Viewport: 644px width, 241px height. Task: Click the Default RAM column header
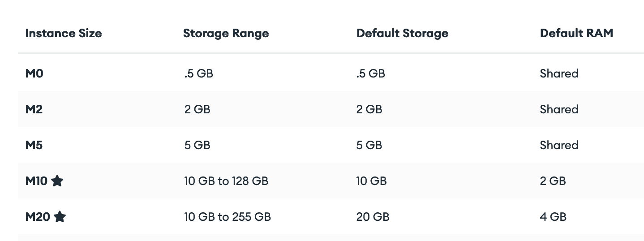pos(576,33)
